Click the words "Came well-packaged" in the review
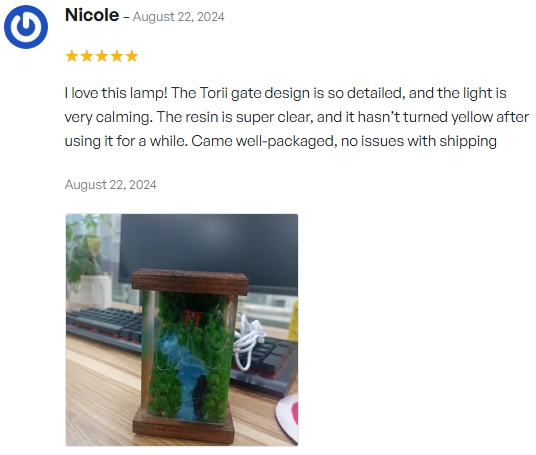 262,141
